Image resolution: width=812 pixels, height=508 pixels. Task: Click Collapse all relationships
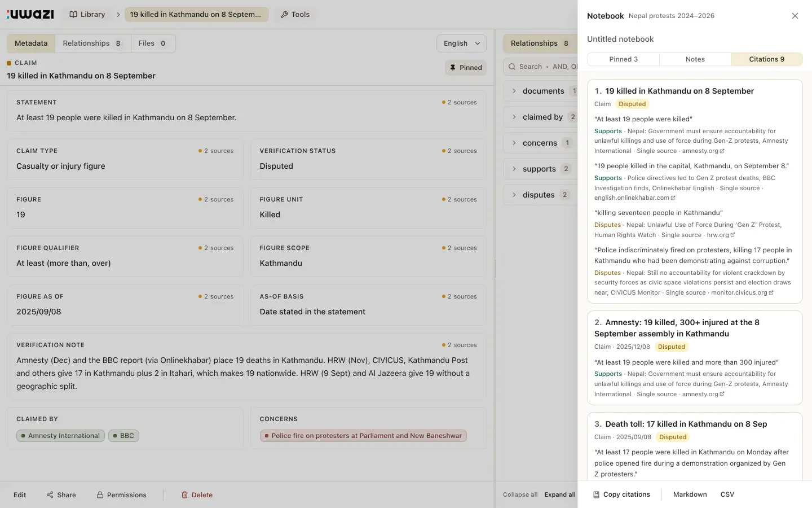(520, 494)
